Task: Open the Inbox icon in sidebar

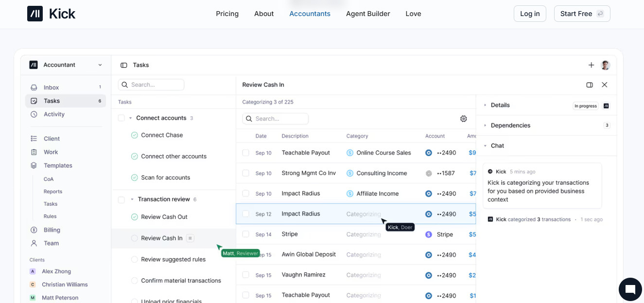Action: [34, 88]
